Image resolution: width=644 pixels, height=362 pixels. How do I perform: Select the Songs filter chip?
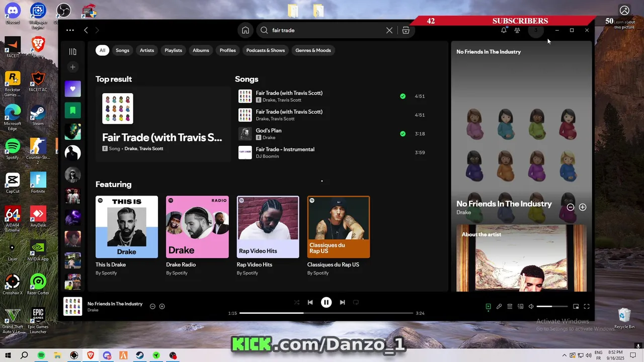[122, 50]
